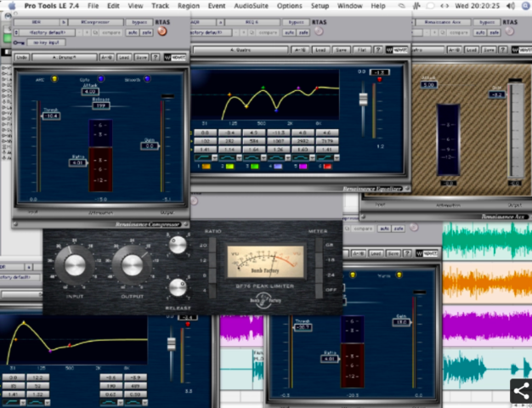The height and width of the screenshot is (408, 532).
Task: Open help in Renaissance Equalizer toolbar
Action: pos(377,50)
